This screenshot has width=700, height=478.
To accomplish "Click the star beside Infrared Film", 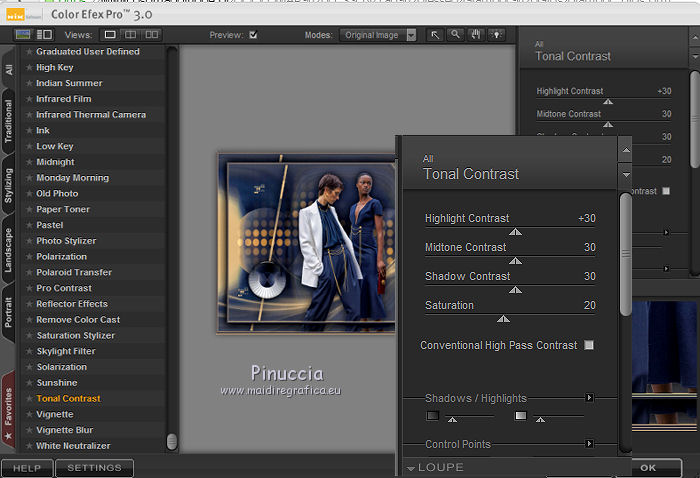I will 29,99.
